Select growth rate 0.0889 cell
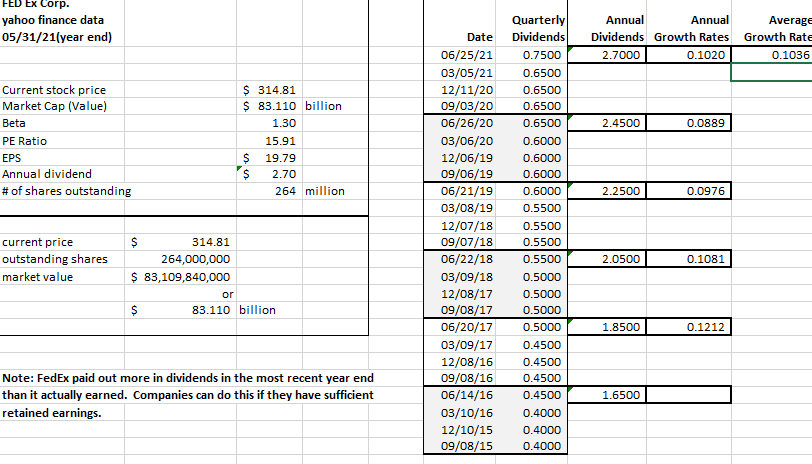The width and height of the screenshot is (812, 464). (x=689, y=123)
